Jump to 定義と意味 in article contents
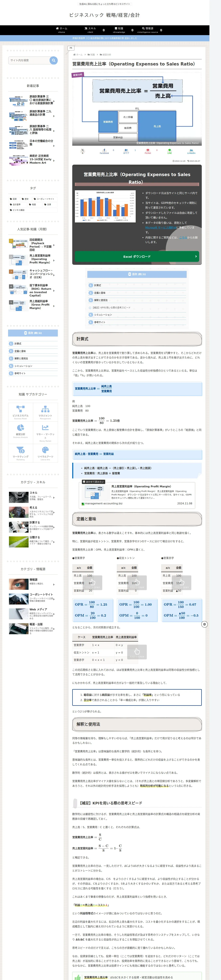The image size is (221, 980). pyautogui.click(x=100, y=293)
